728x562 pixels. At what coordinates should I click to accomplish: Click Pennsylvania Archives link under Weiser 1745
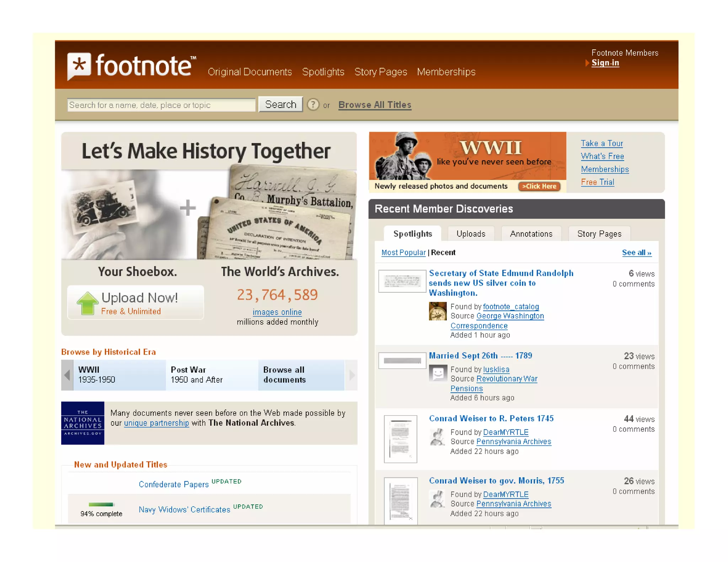(x=514, y=442)
